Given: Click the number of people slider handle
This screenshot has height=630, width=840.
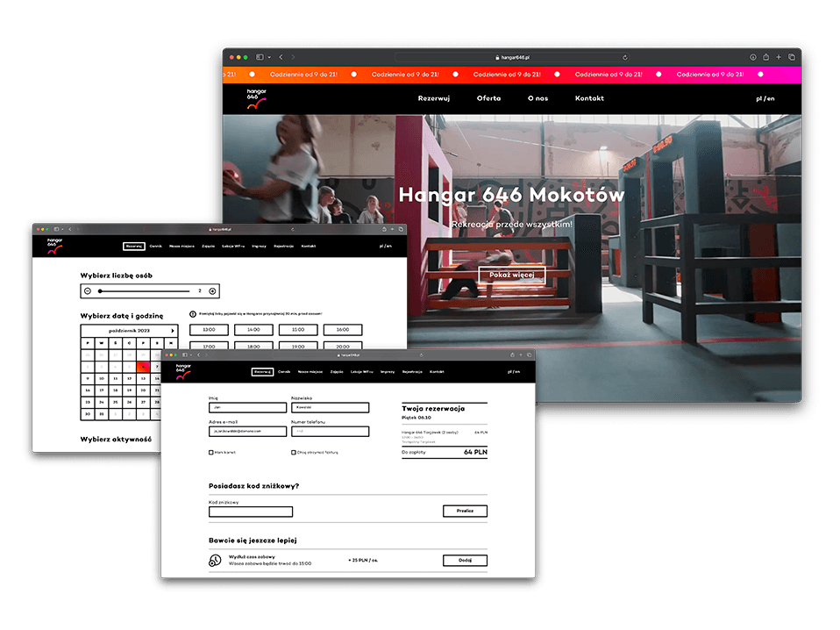Looking at the screenshot, I should coord(100,291).
